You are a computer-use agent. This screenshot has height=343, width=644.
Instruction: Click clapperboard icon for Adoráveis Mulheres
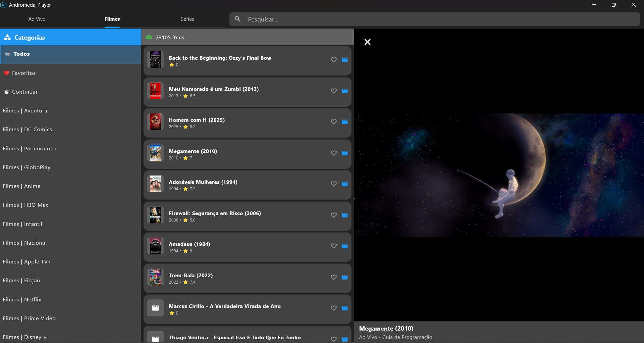(345, 184)
